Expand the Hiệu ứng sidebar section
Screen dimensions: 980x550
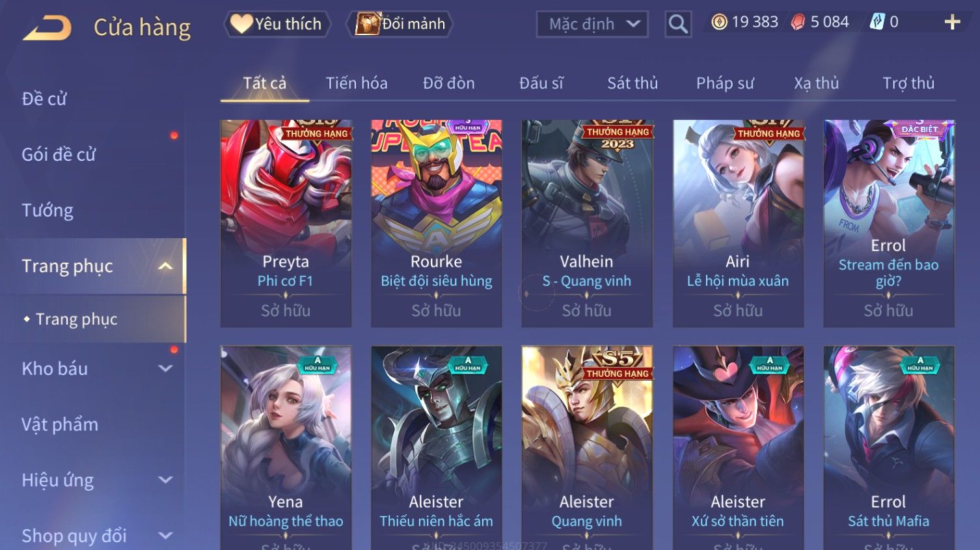click(166, 480)
